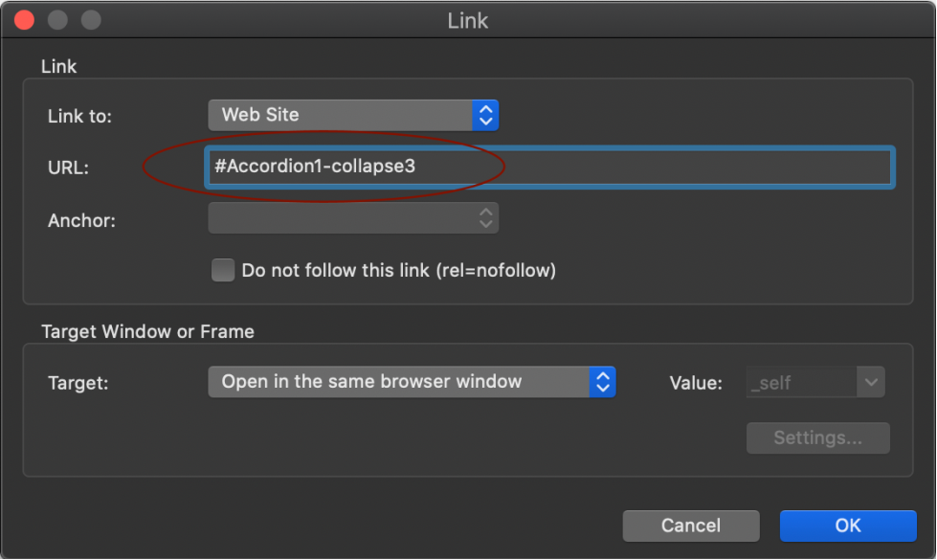This screenshot has height=560, width=937.
Task: Click the Anchor dropdown's up-down chevrons
Action: [x=486, y=218]
